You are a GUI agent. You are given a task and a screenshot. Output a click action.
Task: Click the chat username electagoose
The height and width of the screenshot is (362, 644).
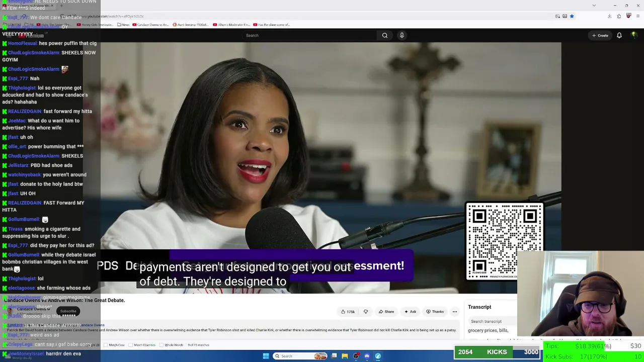(22, 288)
